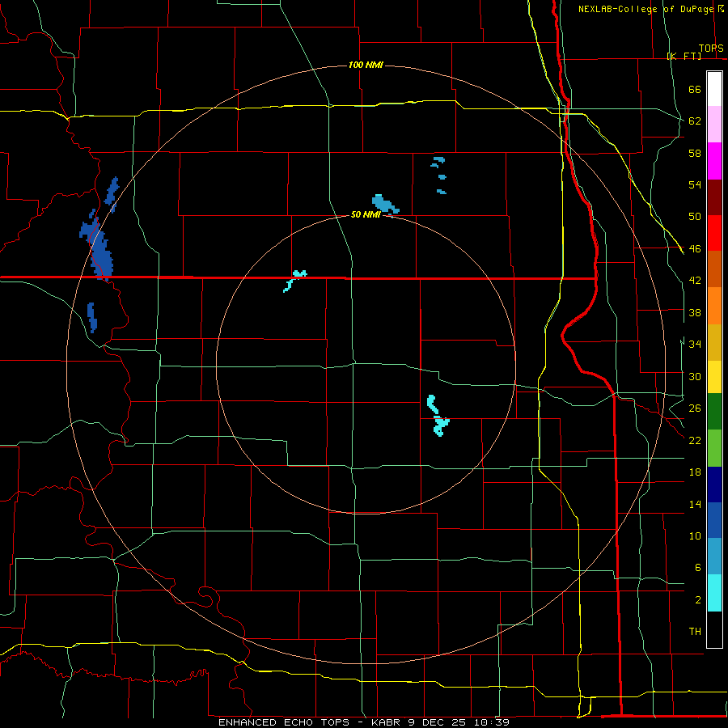Click the 34 value on the scale
The image size is (728, 728).
695,345
